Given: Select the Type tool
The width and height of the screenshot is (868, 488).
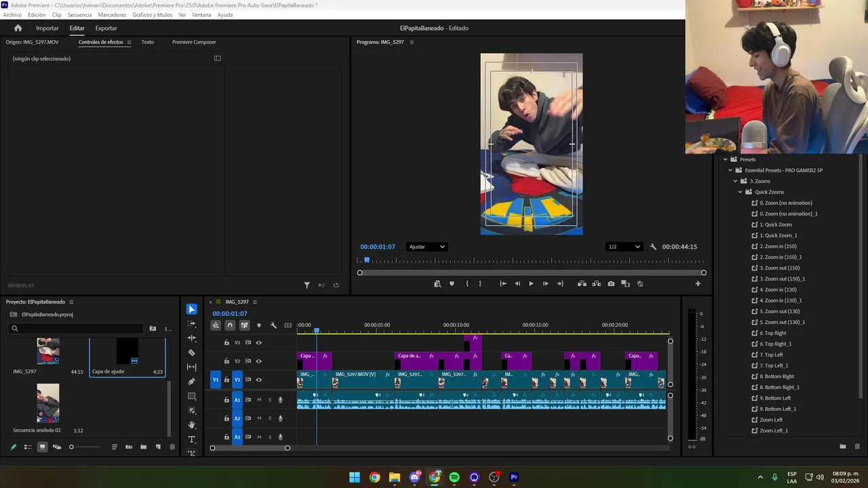Looking at the screenshot, I should pos(192,439).
